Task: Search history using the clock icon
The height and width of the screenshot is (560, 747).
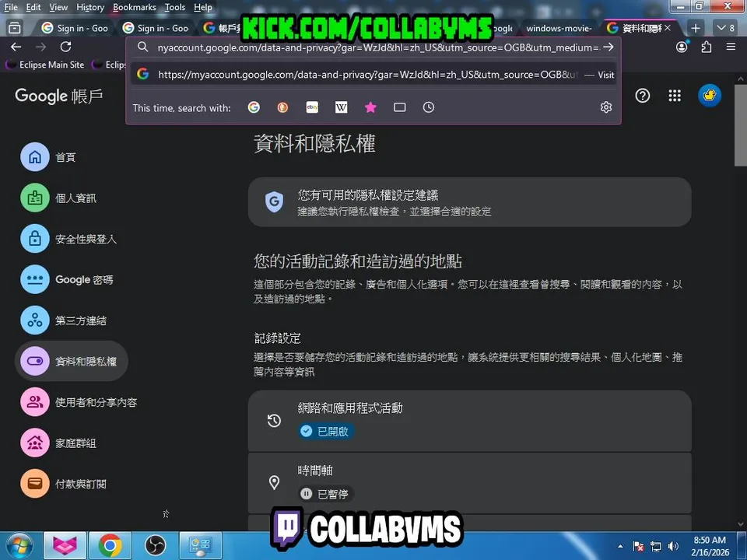Action: pos(429,107)
